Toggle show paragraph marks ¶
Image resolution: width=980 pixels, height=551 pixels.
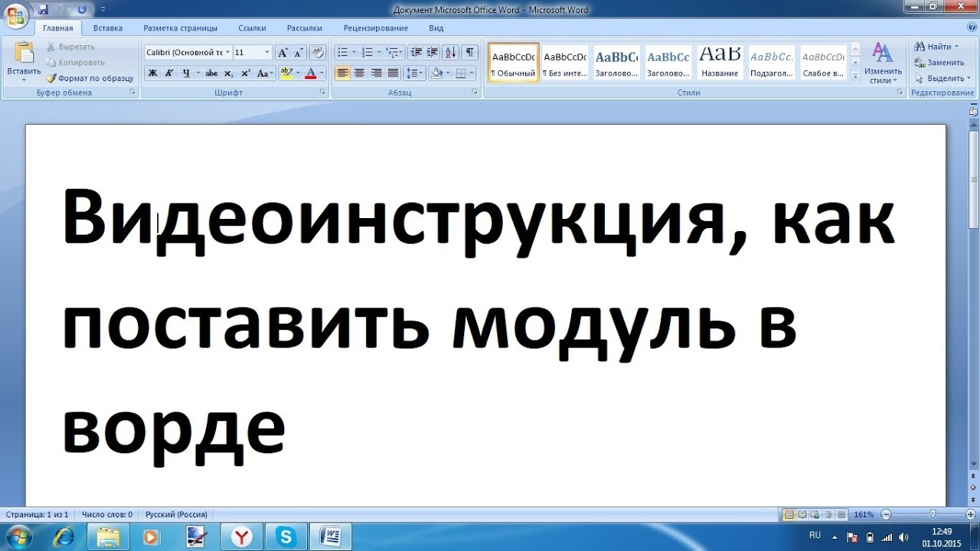click(x=469, y=52)
